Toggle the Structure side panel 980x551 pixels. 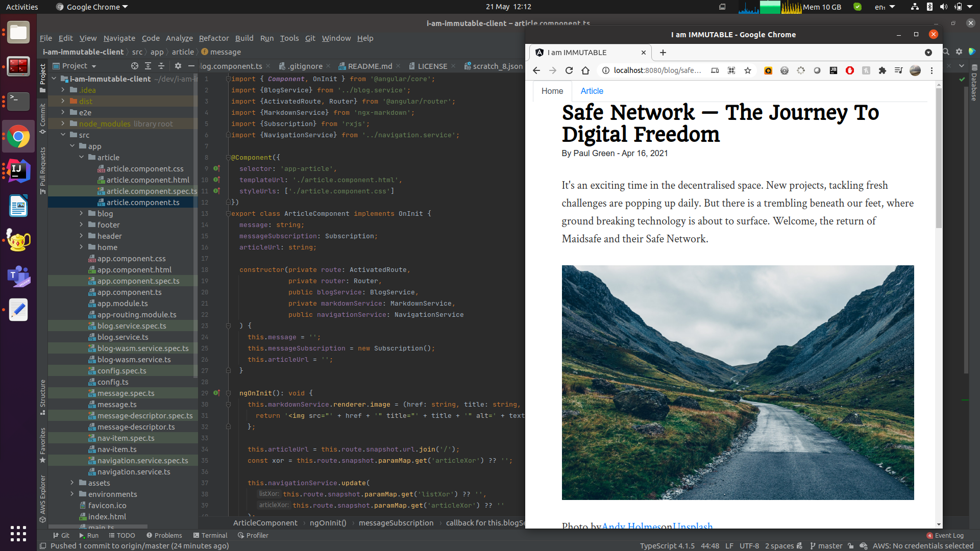click(43, 396)
